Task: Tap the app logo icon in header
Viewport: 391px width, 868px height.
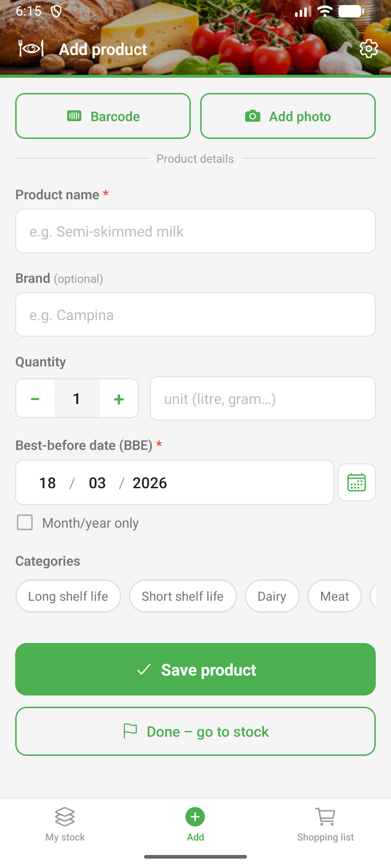Action: click(x=31, y=48)
